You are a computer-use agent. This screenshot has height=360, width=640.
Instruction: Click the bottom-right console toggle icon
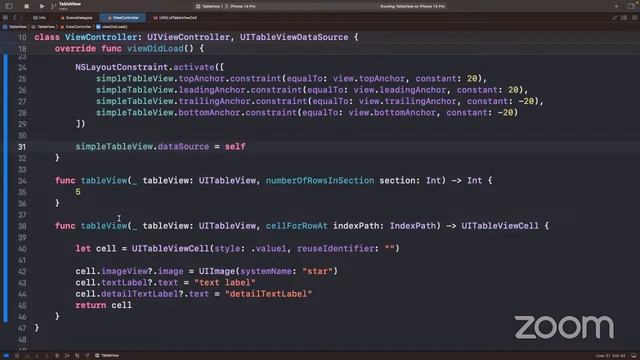[634, 356]
